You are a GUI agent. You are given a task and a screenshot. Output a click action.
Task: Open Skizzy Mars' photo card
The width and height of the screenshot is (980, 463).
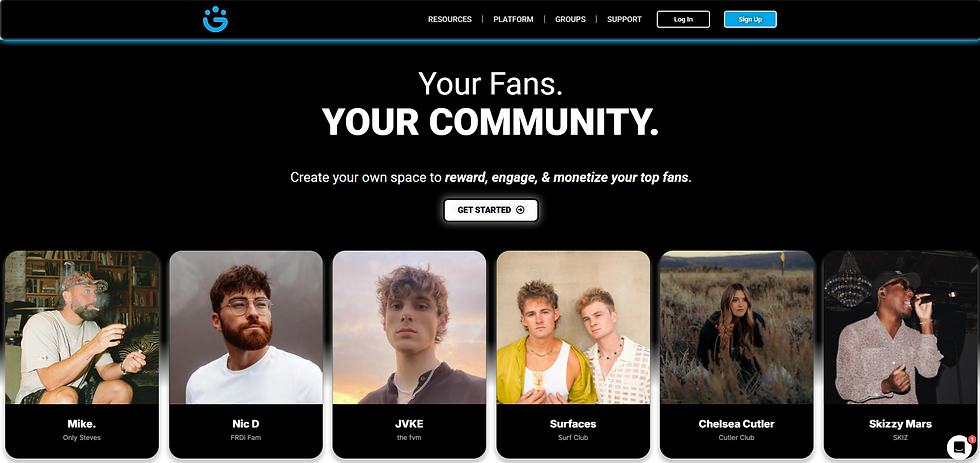tap(900, 355)
